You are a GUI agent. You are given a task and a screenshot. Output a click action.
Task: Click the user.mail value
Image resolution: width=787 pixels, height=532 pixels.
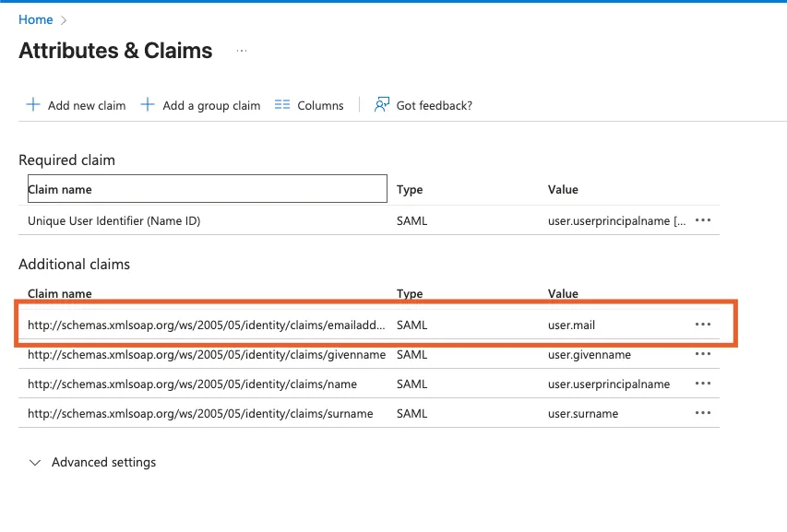pos(571,325)
